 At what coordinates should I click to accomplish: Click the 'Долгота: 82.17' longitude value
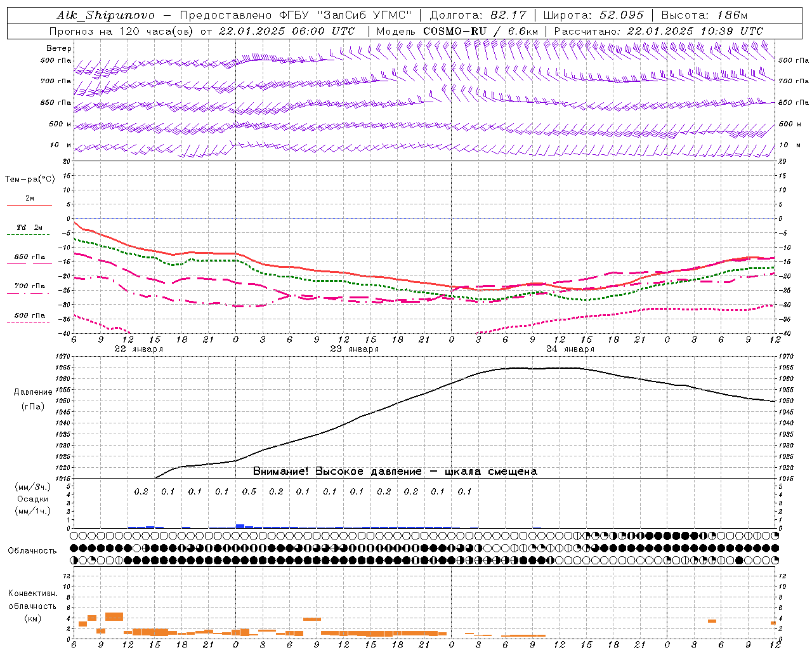[477, 15]
